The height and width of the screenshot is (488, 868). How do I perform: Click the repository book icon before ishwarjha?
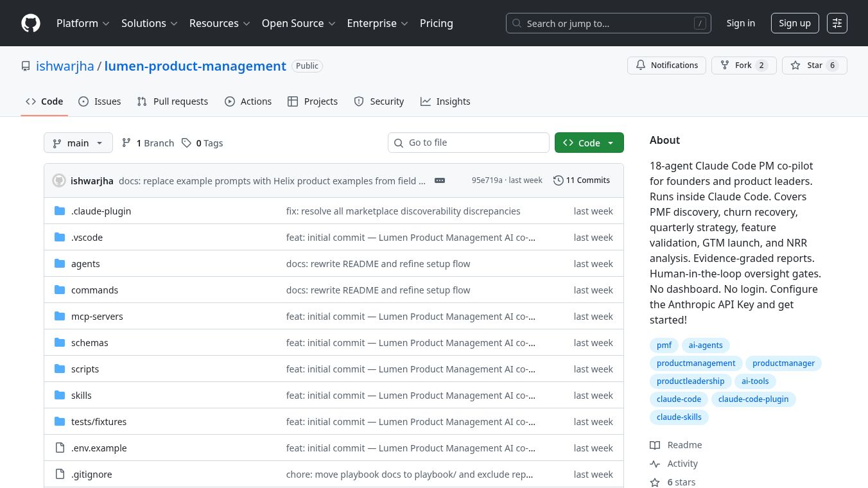(x=26, y=66)
